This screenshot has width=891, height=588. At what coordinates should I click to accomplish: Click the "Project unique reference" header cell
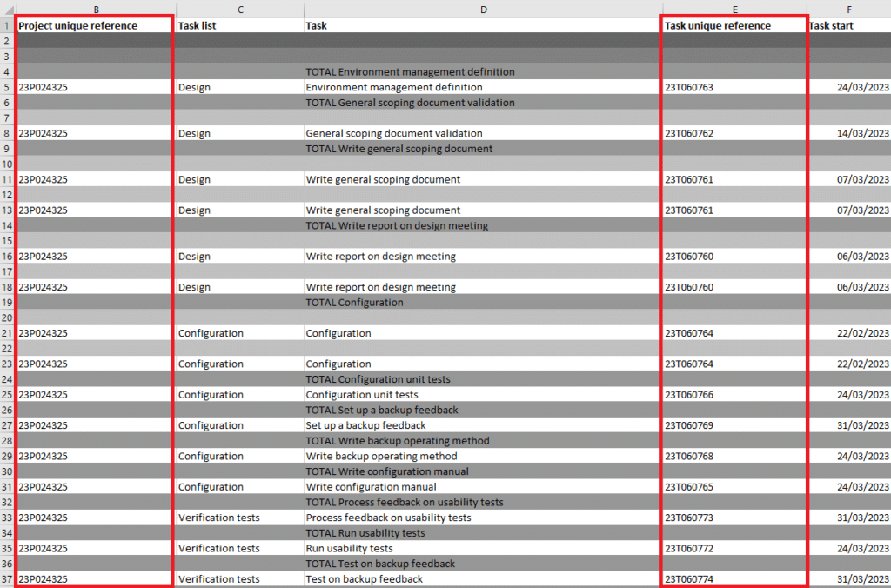click(x=78, y=26)
